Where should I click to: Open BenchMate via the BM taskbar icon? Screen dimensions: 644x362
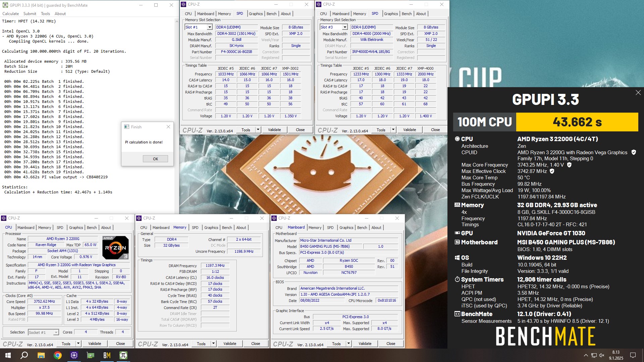(x=107, y=355)
